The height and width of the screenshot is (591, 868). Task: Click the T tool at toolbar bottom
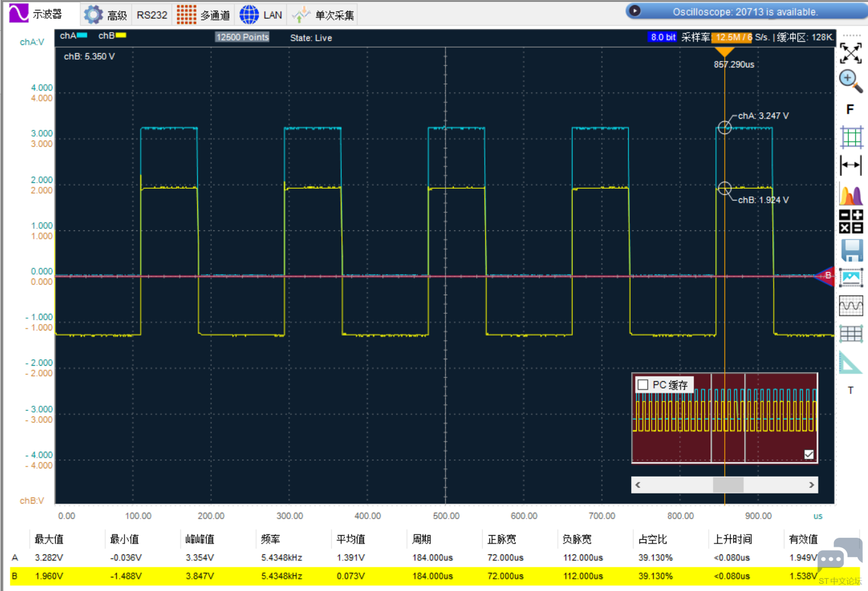point(851,390)
